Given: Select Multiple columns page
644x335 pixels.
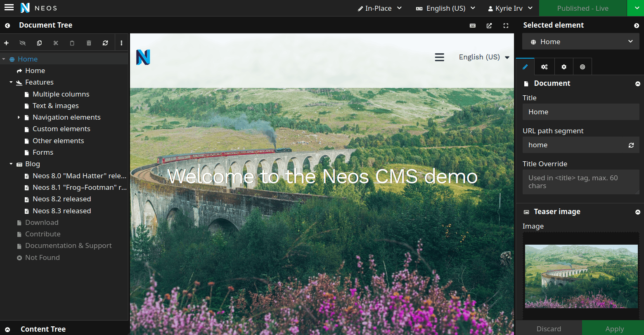Looking at the screenshot, I should (61, 94).
